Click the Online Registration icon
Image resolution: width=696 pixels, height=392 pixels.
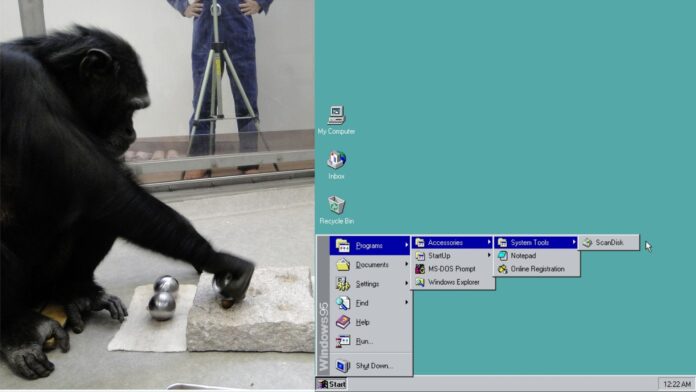click(x=502, y=269)
